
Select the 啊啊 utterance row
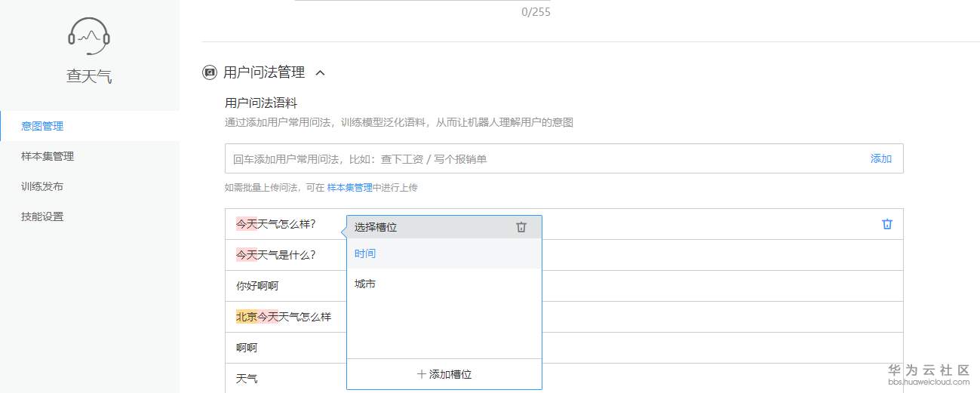247,348
